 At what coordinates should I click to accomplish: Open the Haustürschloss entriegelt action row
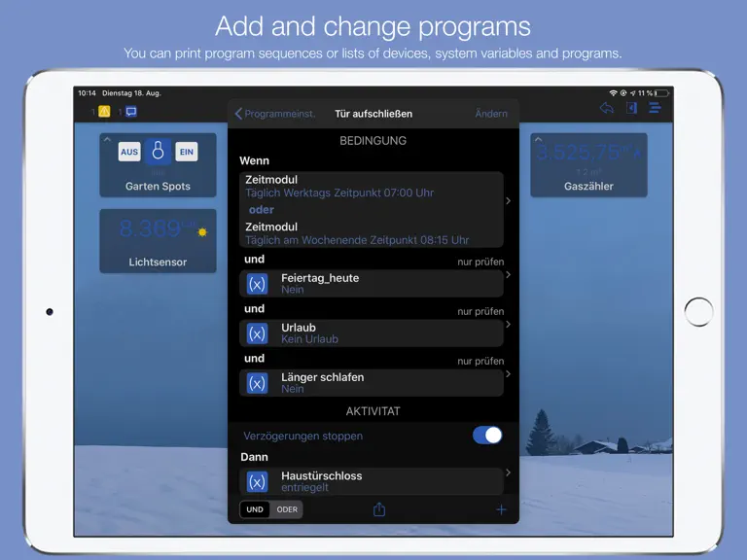(x=372, y=481)
